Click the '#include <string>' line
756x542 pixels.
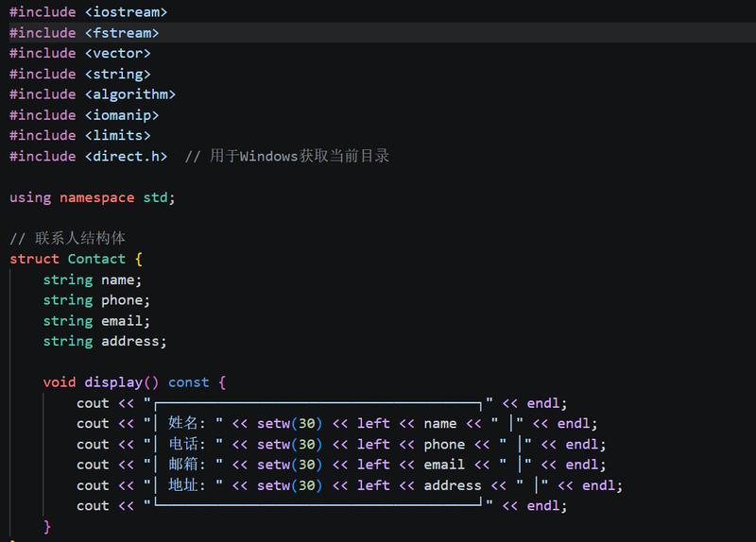(x=80, y=74)
